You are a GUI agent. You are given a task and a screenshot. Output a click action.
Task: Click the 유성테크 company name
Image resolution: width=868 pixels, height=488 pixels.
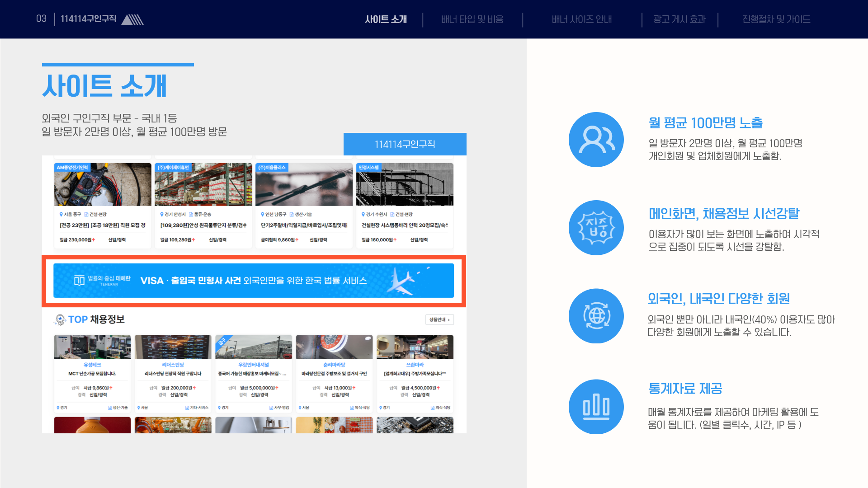pyautogui.click(x=92, y=365)
